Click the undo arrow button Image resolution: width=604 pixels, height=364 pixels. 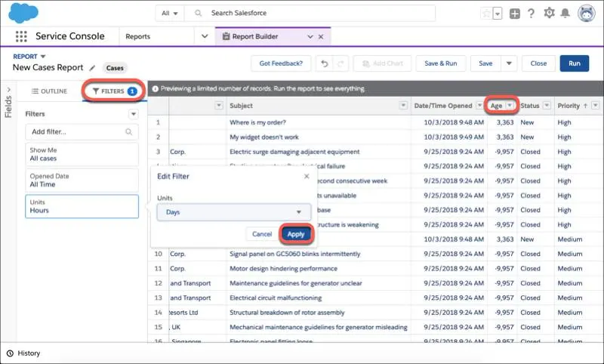pos(325,63)
